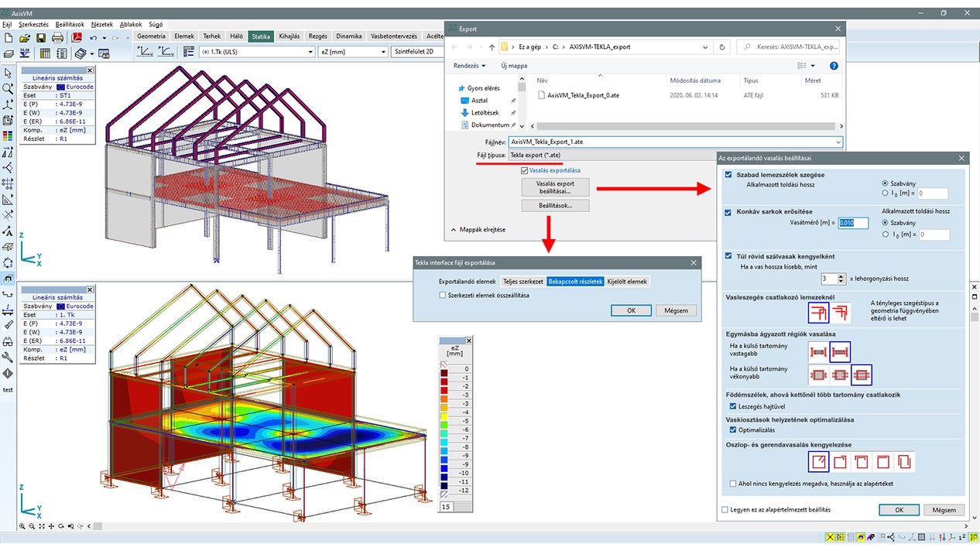This screenshot has width=980, height=551.
Task: Click Vasalás export beállításai button
Action: click(x=555, y=187)
